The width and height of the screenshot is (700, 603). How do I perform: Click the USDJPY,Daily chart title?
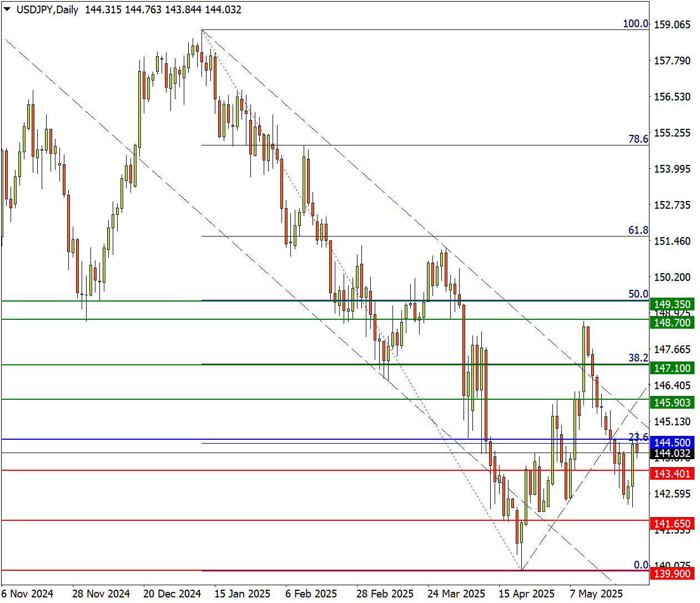point(47,9)
